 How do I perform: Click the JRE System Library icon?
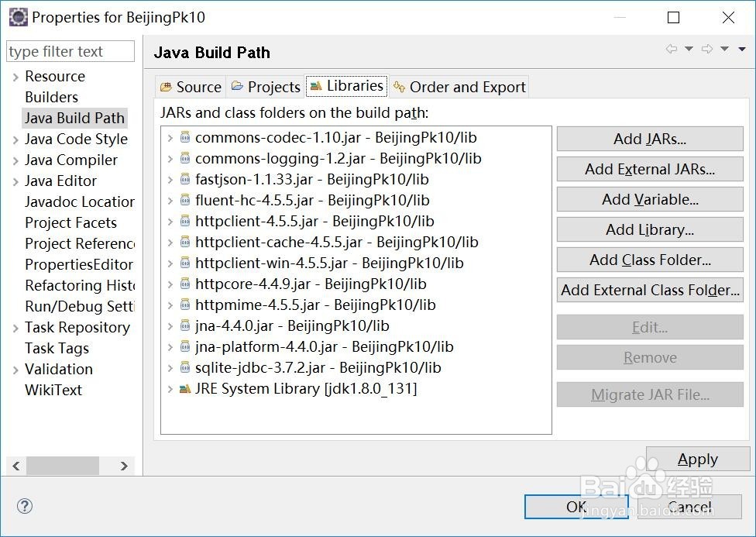click(x=185, y=389)
